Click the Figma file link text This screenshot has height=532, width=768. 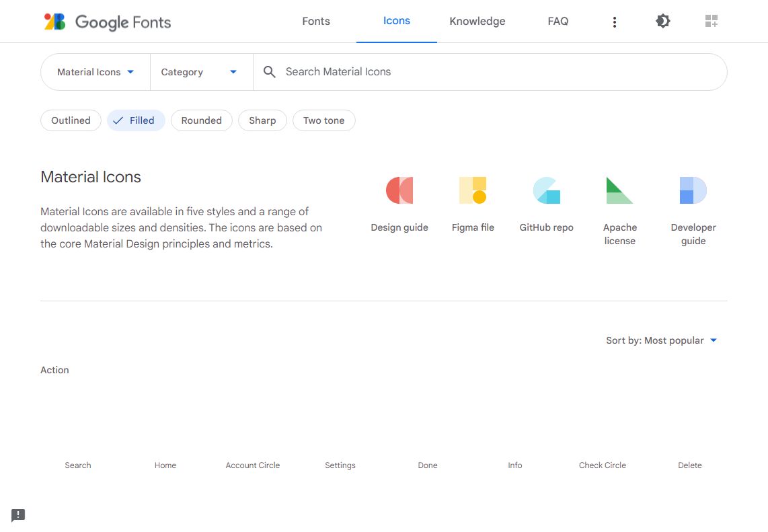(x=473, y=228)
